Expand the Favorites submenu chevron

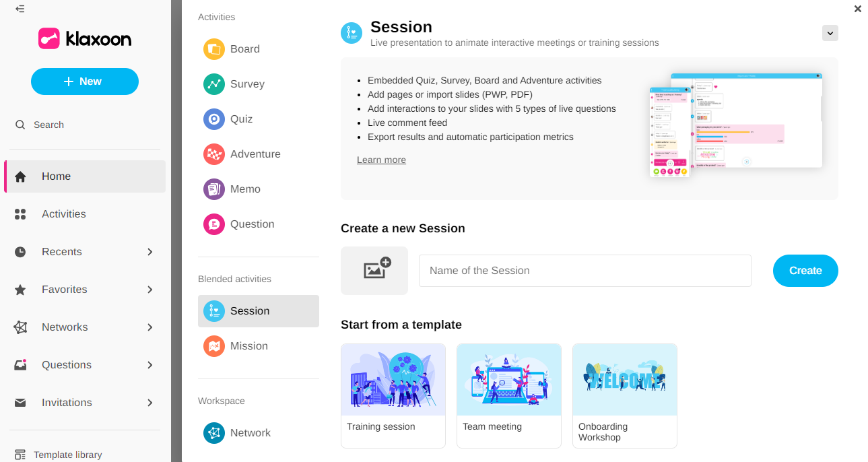coord(150,290)
